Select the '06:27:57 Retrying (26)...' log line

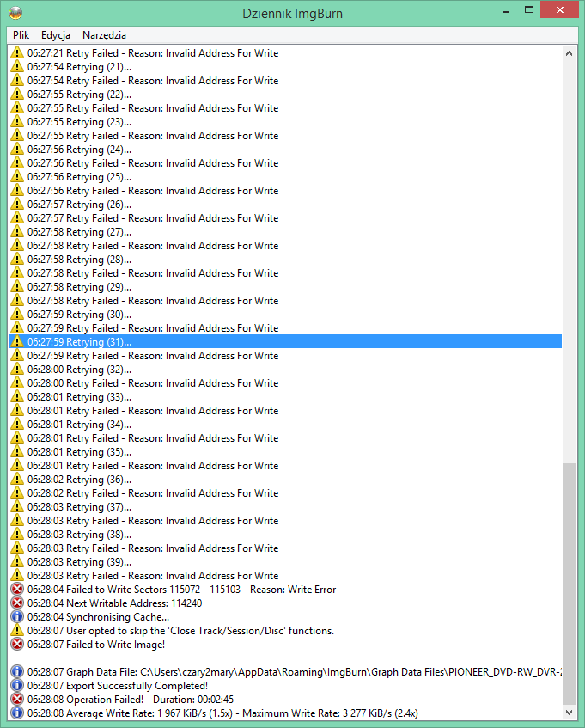(x=285, y=205)
